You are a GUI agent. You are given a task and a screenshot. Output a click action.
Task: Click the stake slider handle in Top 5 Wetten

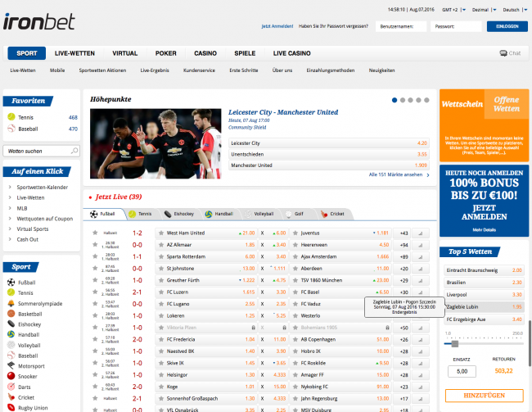(454, 345)
